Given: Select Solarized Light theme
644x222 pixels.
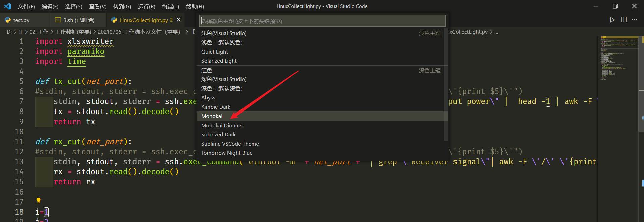Looking at the screenshot, I should coord(322,61).
